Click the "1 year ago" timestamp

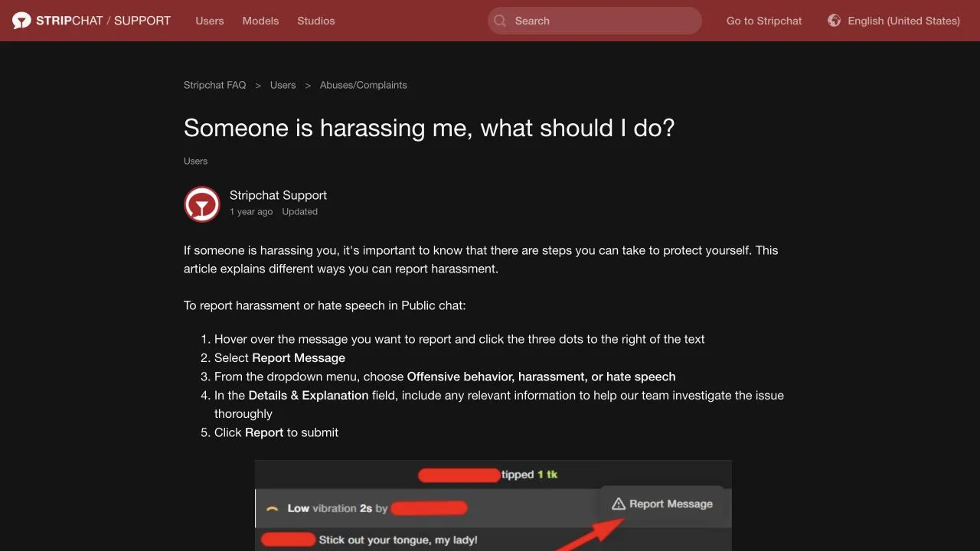(x=251, y=212)
